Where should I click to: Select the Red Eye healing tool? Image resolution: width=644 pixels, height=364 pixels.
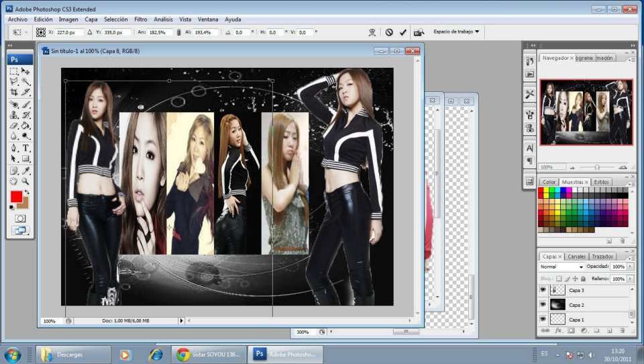[14, 105]
